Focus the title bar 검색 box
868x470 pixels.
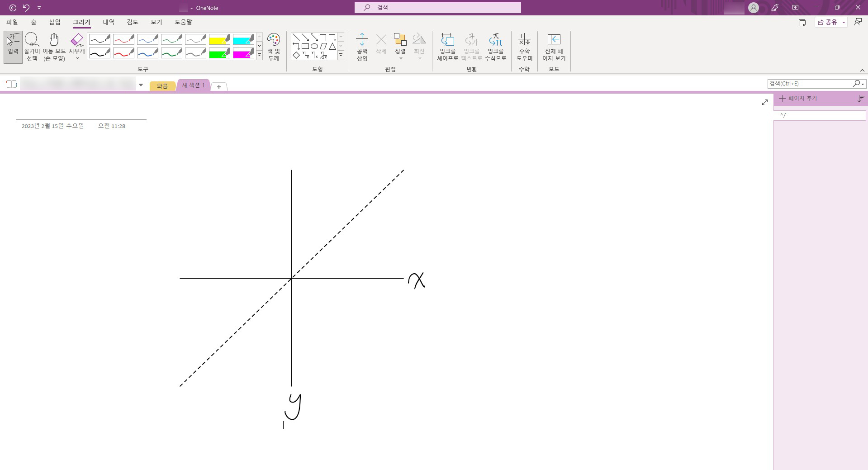click(437, 8)
